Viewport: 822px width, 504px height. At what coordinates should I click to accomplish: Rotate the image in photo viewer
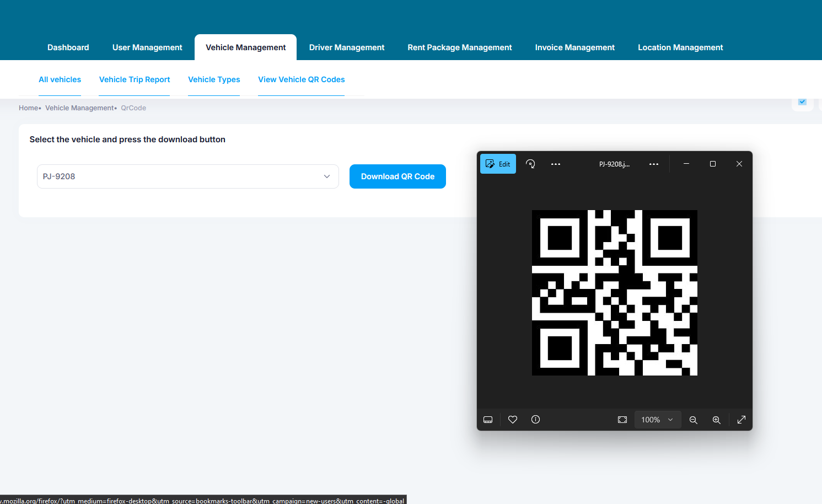(530, 164)
